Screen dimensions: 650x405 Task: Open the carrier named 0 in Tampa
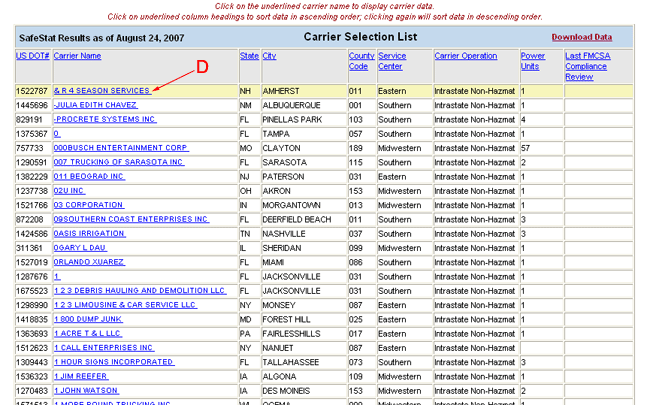pos(57,134)
